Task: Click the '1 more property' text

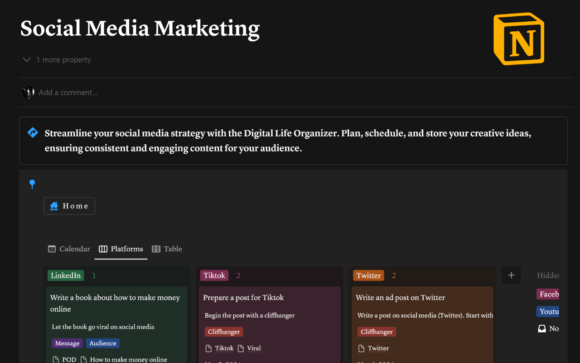Action: (x=63, y=60)
